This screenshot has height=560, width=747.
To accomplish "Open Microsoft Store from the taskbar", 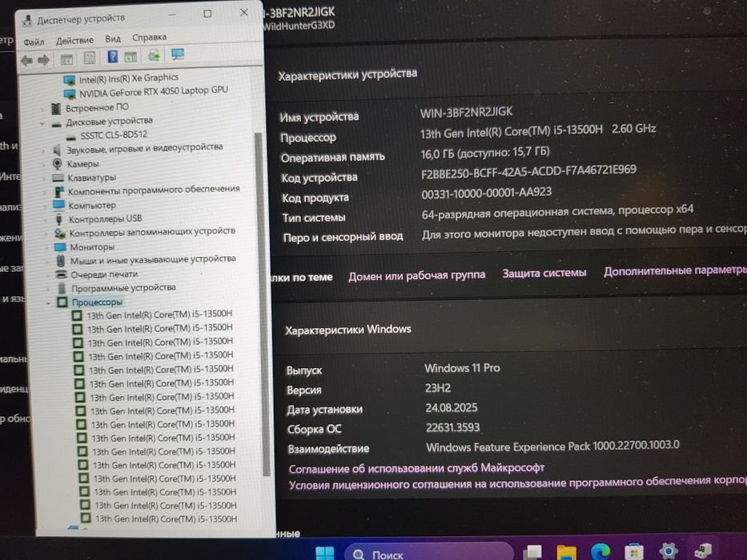I will point(635,552).
